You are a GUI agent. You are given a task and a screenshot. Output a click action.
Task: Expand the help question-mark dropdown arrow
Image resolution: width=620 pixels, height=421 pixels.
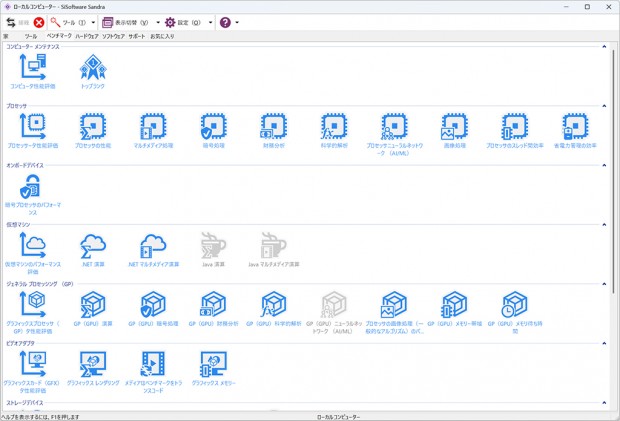[x=237, y=22]
